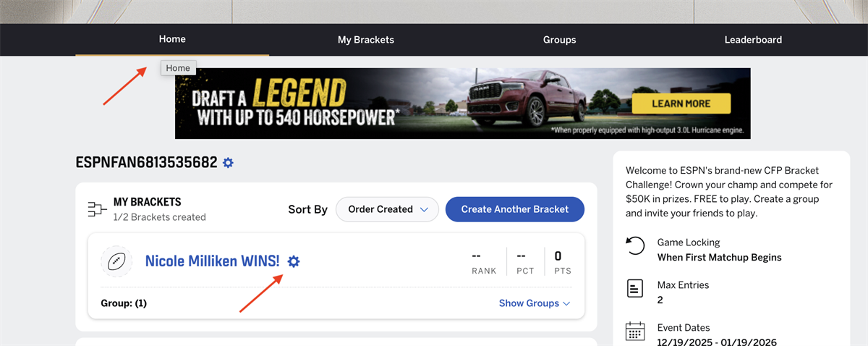Switch to the My Brackets tab

pos(366,40)
